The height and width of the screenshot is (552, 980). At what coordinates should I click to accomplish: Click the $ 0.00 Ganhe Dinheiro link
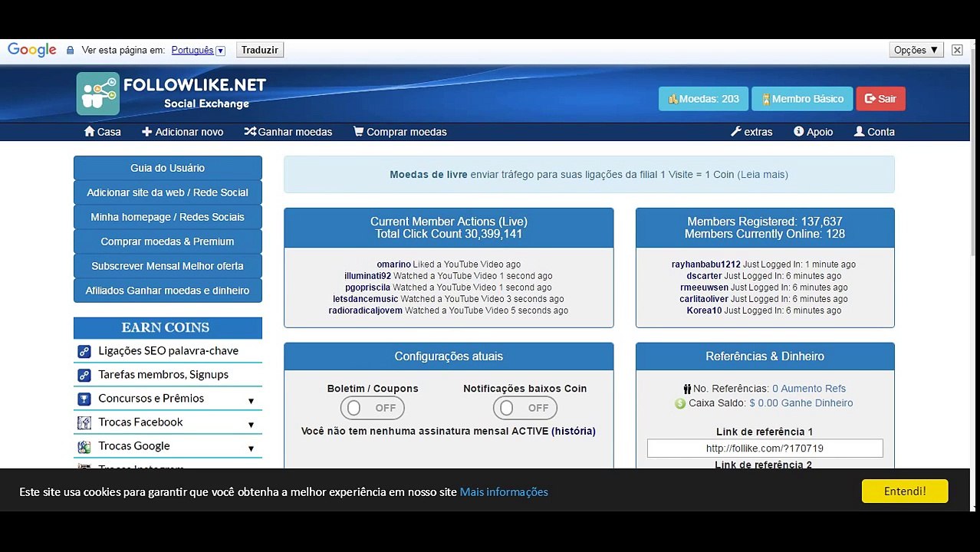tap(801, 403)
